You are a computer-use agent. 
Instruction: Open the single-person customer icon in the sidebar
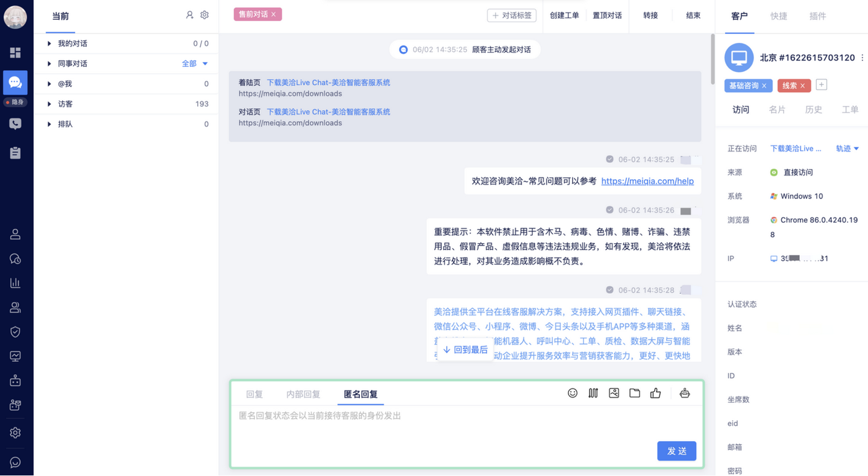click(15, 234)
